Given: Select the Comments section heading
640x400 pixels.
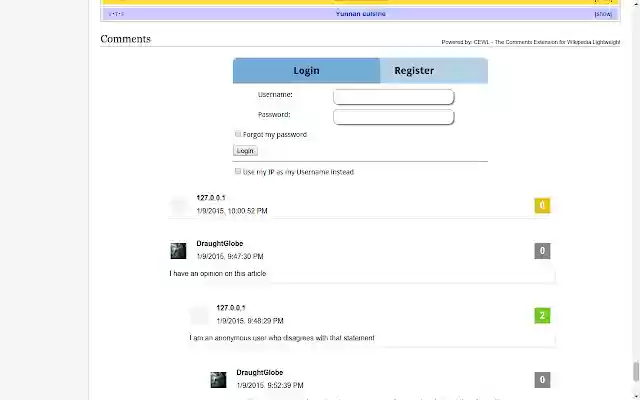Looking at the screenshot, I should [x=125, y=39].
